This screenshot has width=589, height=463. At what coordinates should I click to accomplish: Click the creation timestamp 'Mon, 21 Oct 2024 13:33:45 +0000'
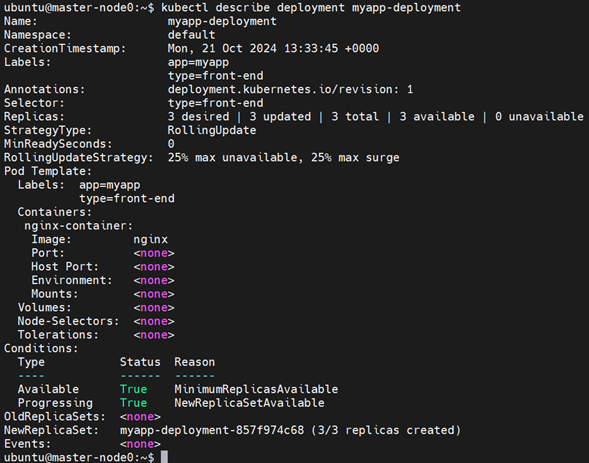coord(273,48)
